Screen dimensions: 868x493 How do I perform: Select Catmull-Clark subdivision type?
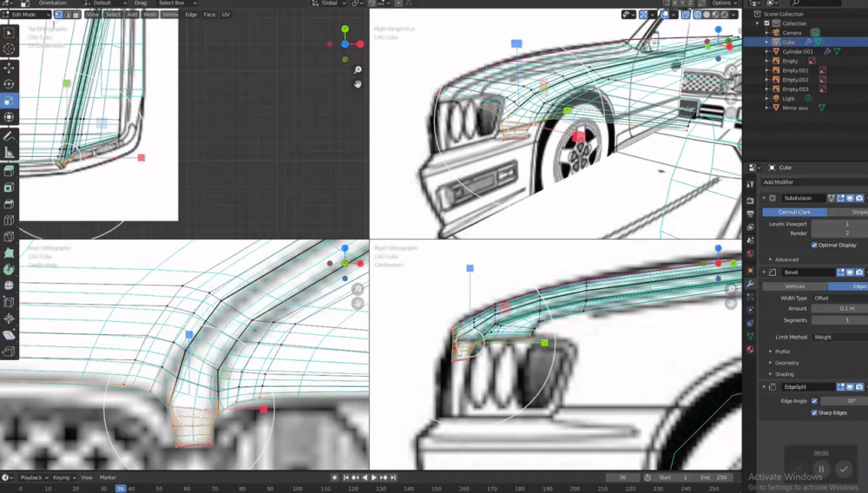tap(794, 213)
